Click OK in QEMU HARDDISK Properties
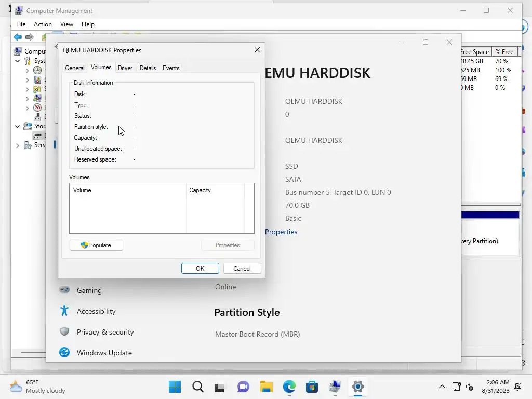 pyautogui.click(x=200, y=269)
